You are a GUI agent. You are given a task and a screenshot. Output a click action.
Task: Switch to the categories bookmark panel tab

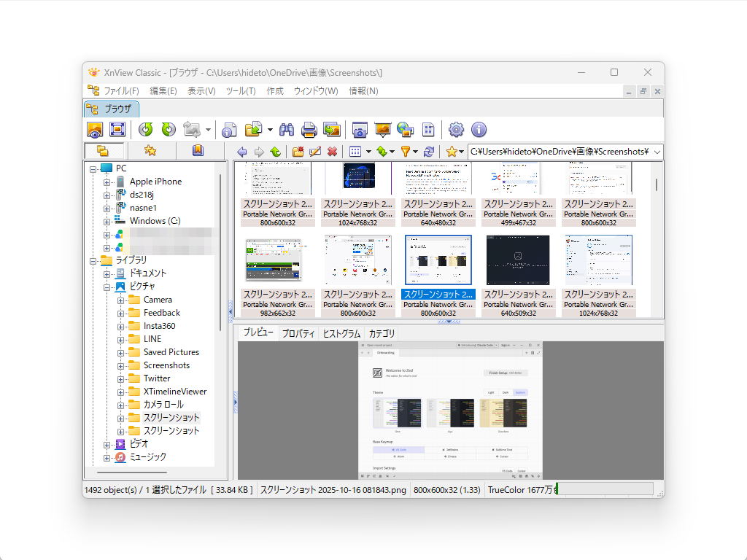click(198, 151)
